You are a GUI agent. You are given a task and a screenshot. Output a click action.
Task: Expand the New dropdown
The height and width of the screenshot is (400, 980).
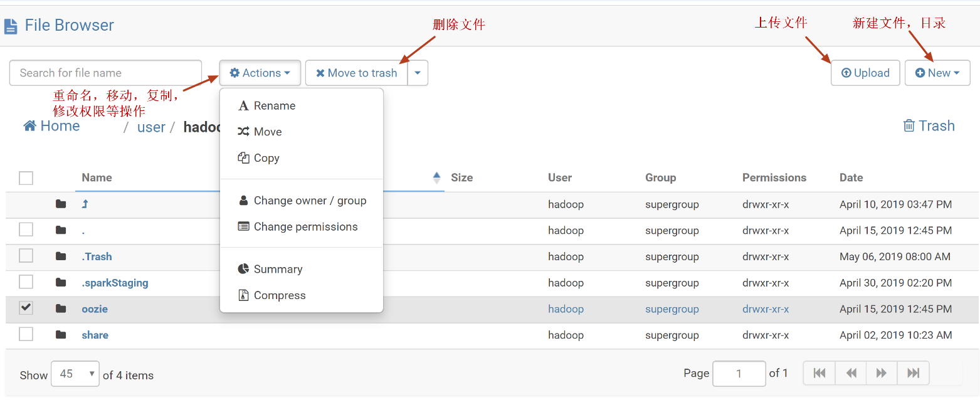tap(937, 73)
